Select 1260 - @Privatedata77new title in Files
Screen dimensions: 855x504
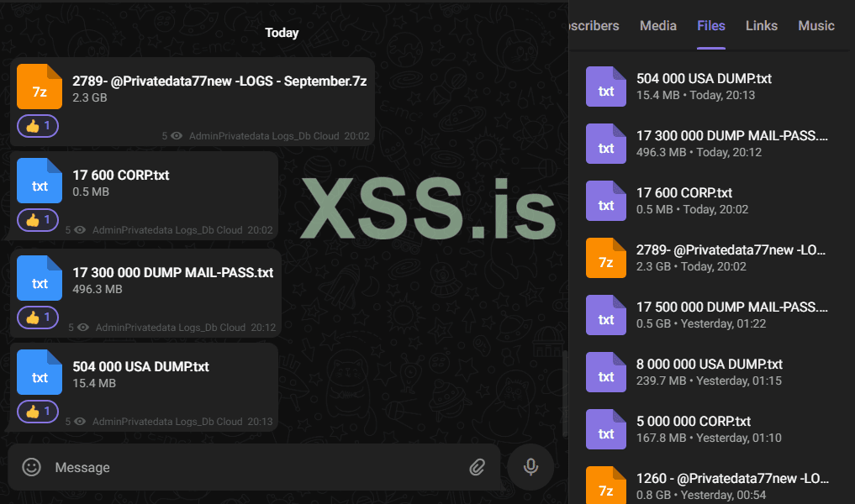click(732, 479)
